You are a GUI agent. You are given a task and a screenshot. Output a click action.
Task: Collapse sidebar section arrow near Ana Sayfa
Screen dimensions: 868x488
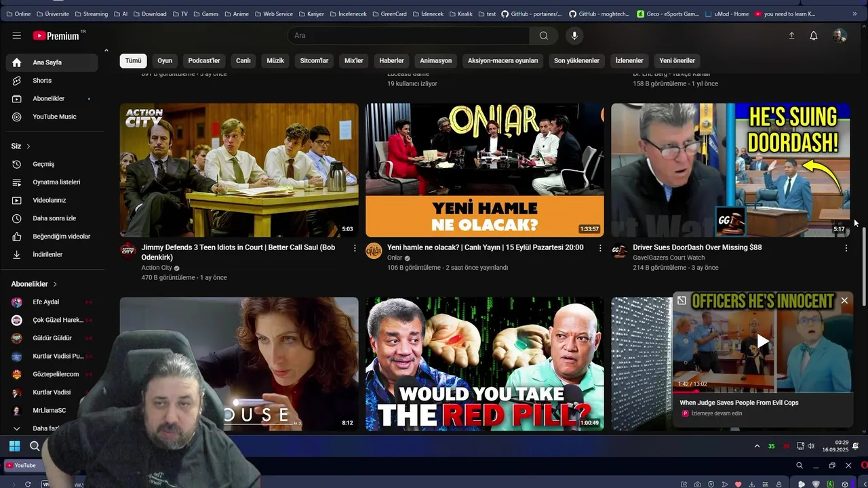coord(106,50)
